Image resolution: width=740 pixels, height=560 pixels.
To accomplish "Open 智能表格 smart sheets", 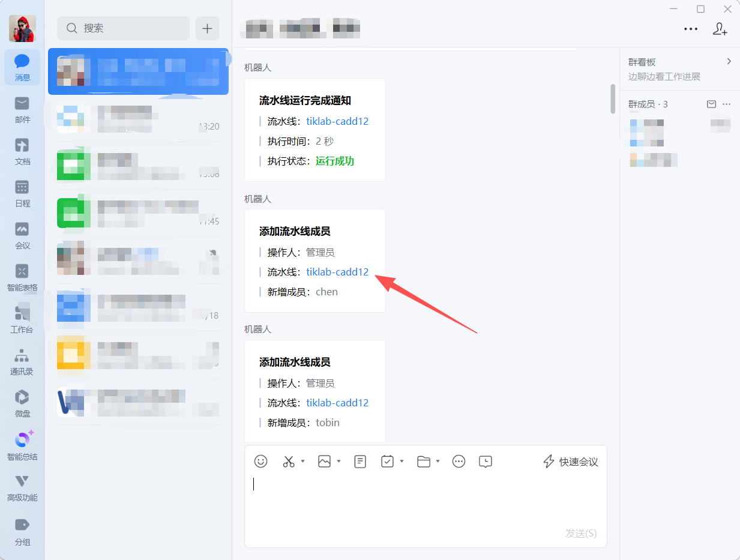I will click(22, 278).
